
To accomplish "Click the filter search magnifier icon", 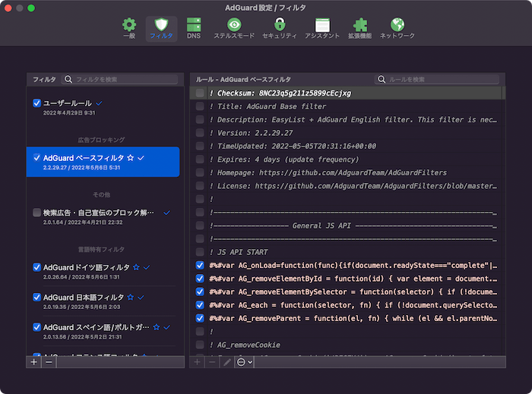I will (x=68, y=79).
